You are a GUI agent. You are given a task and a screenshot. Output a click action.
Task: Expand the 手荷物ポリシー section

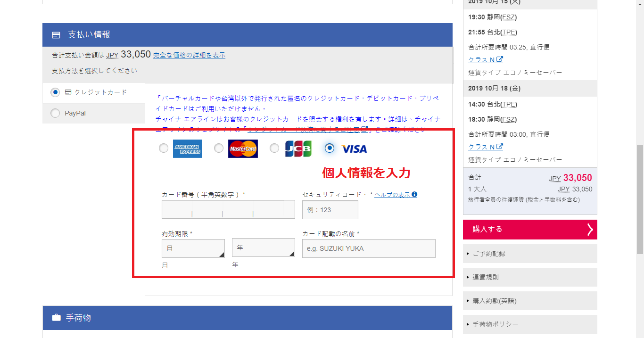[x=530, y=324]
